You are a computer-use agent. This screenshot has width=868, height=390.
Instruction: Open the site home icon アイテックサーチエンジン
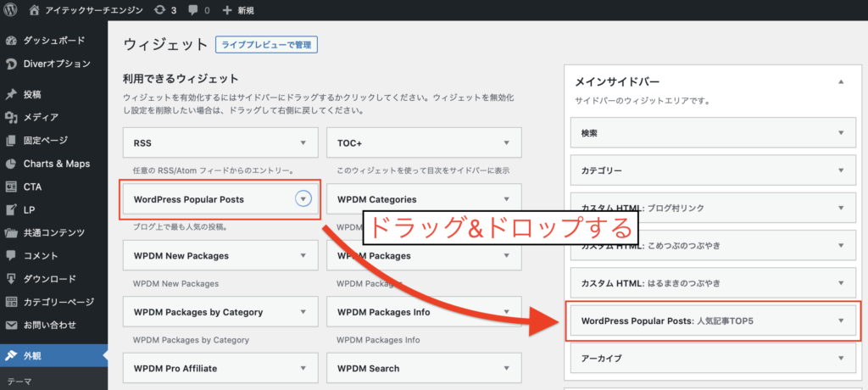point(34,10)
